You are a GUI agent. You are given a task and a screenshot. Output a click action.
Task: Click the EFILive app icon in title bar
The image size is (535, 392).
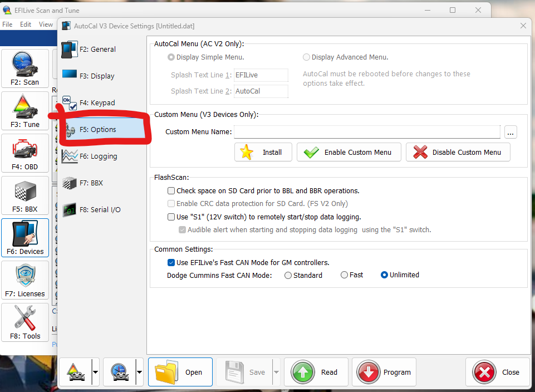pos(7,10)
